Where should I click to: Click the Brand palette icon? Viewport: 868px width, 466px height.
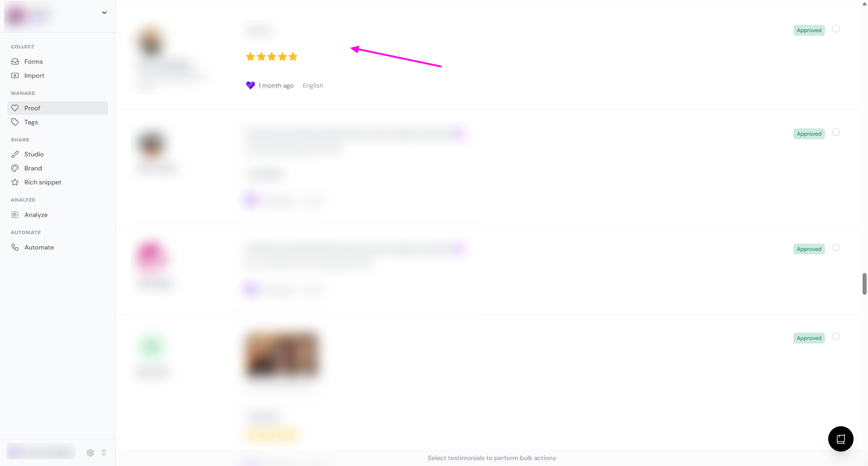pos(15,168)
